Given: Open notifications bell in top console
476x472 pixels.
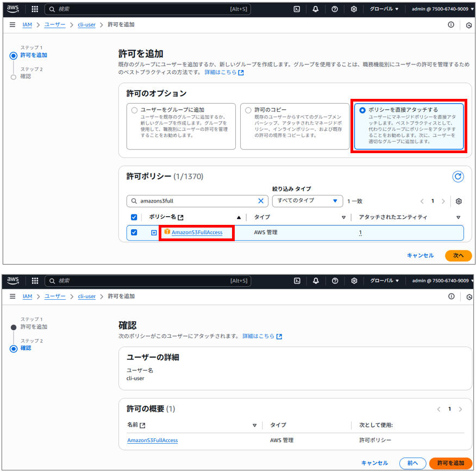Looking at the screenshot, I should pos(315,9).
